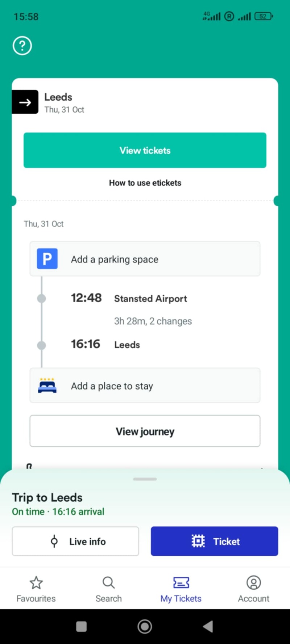Open recent apps square button

tap(82, 626)
